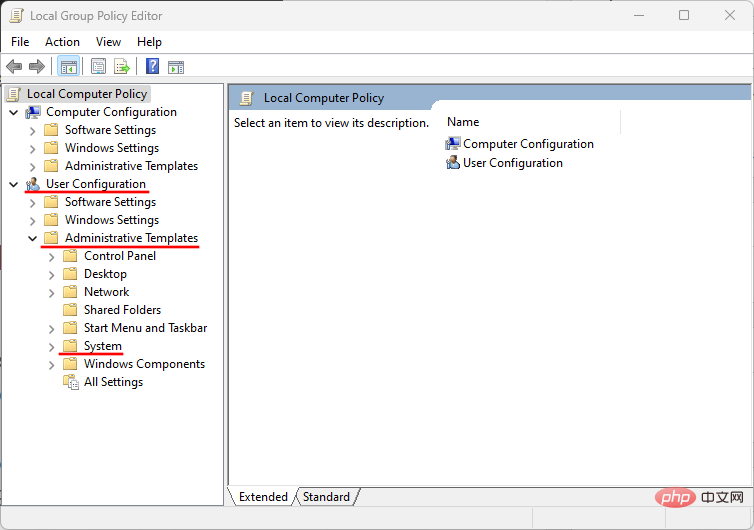Click the Start Menu and Taskbar folder icon
This screenshot has width=754, height=530.
click(x=70, y=328)
